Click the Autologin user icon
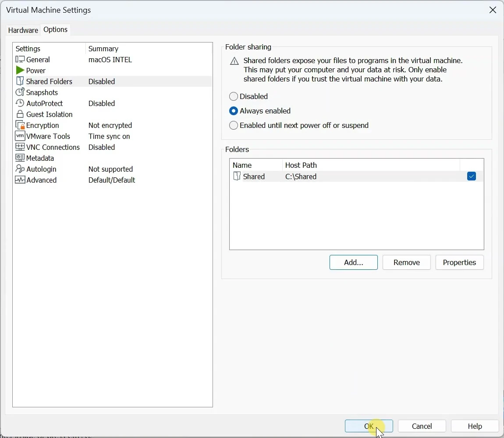The width and height of the screenshot is (504, 438). pos(20,169)
